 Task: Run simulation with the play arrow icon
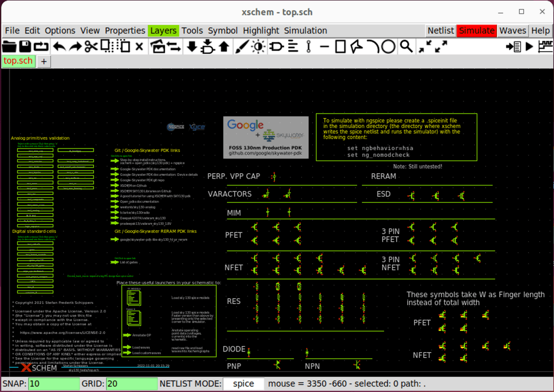[x=528, y=47]
